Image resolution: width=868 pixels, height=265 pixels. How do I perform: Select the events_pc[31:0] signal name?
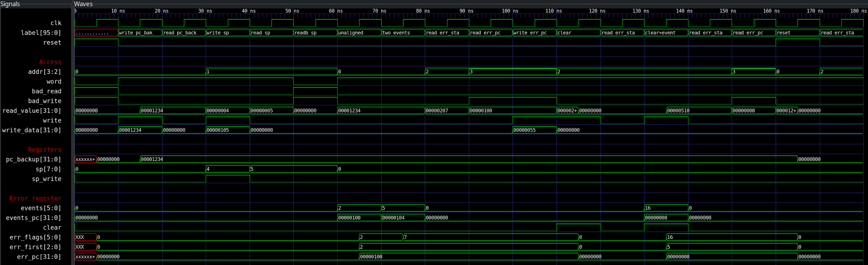pos(33,218)
